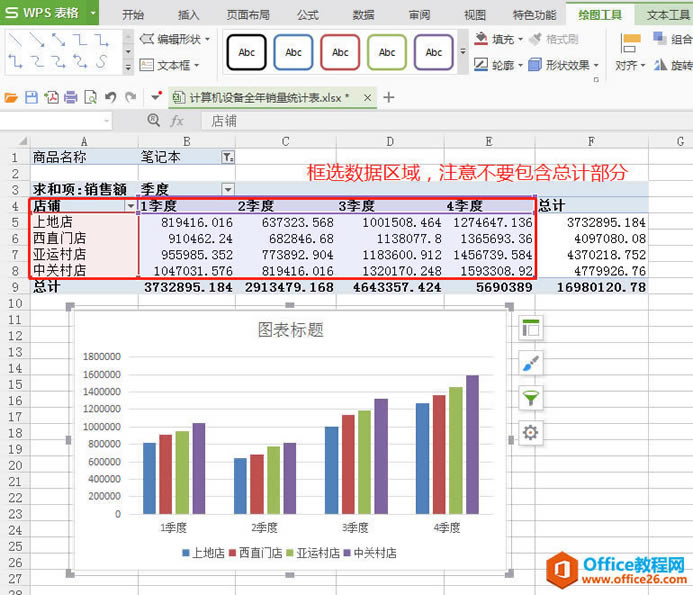Select column F header
The image size is (693, 595).
(x=591, y=141)
